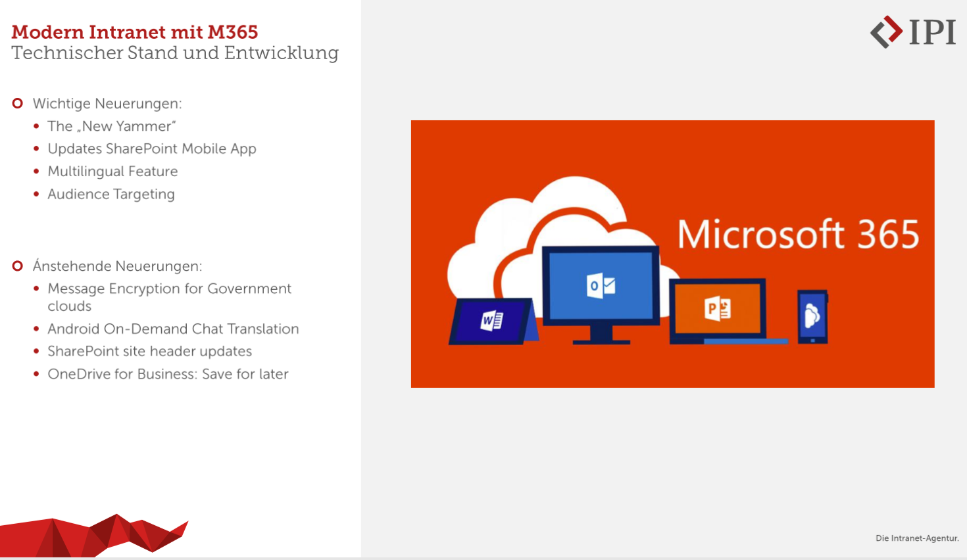Click the 'Anstehende Neuerungen:' heading
Image resolution: width=967 pixels, height=560 pixels.
pyautogui.click(x=117, y=266)
